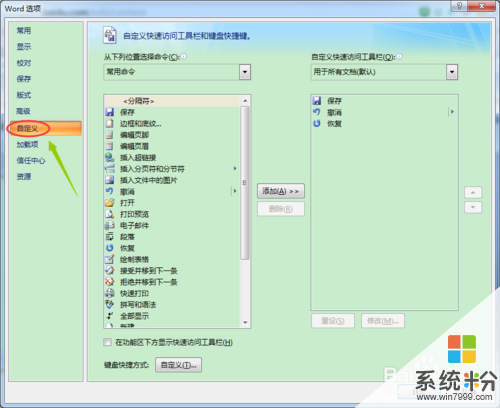Click the 绘制表格 icon
This screenshot has height=408, width=500.
(110, 259)
